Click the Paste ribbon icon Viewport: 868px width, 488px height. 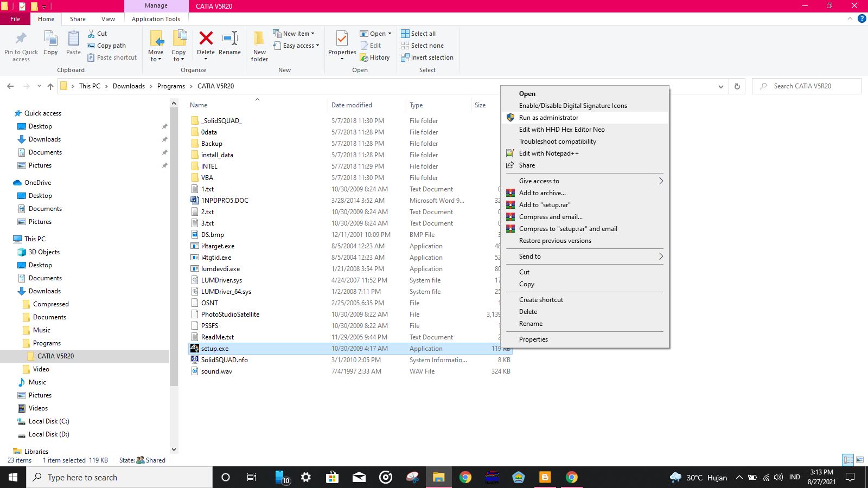[x=73, y=38]
